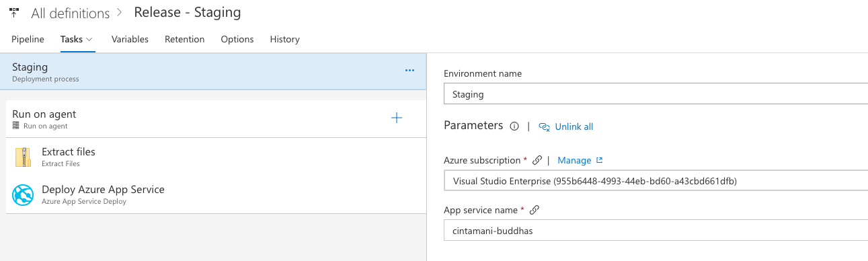The width and height of the screenshot is (868, 261).
Task: Select the Run on agent phase
Action: 216,119
